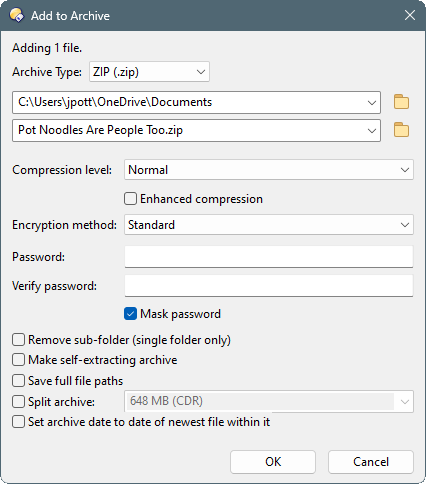Click folder icon next to archive filename
This screenshot has width=426, height=484.
(401, 130)
